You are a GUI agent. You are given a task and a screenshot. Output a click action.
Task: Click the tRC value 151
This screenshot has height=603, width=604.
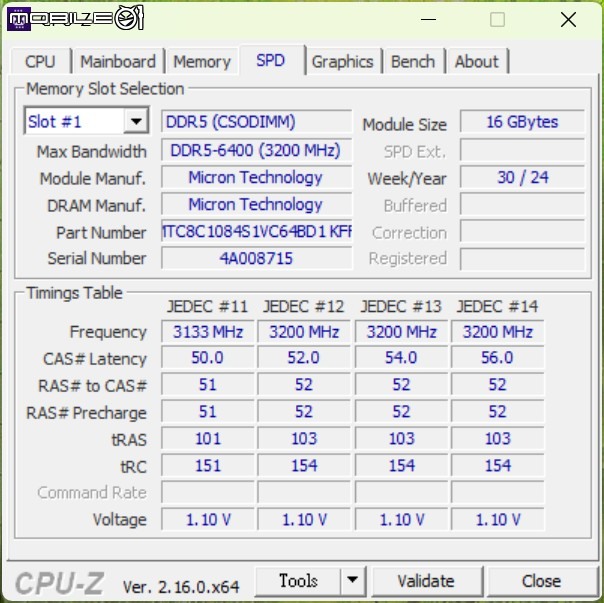pos(208,465)
